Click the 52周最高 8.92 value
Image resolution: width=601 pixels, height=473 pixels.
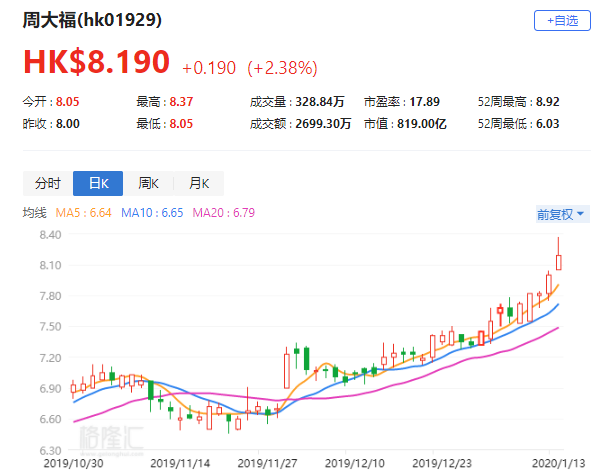pos(545,102)
